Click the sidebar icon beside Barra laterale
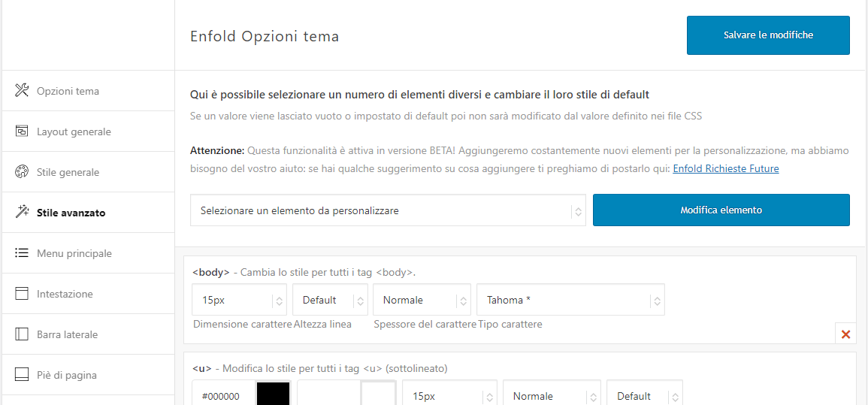 click(22, 334)
